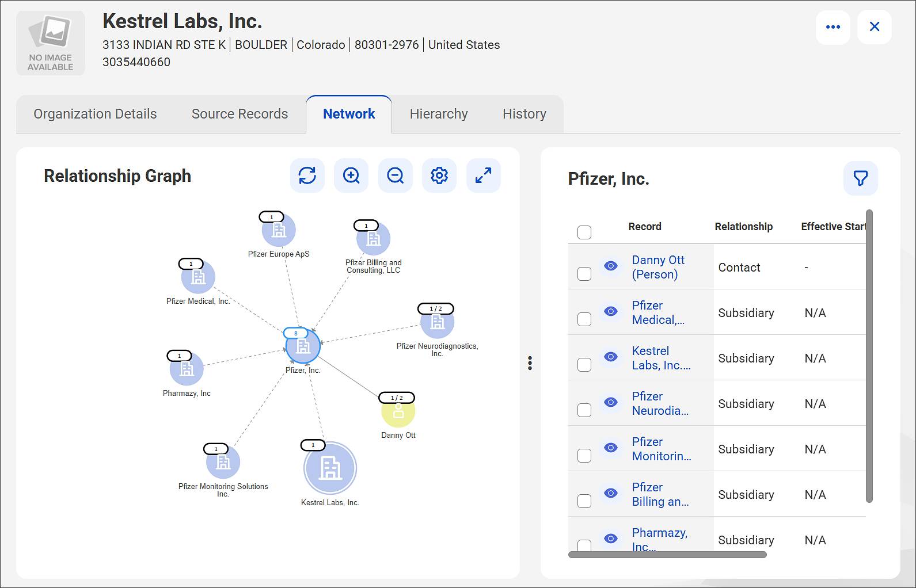Select the Pfizer, Inc. center node
Image resolution: width=916 pixels, height=588 pixels.
(303, 346)
